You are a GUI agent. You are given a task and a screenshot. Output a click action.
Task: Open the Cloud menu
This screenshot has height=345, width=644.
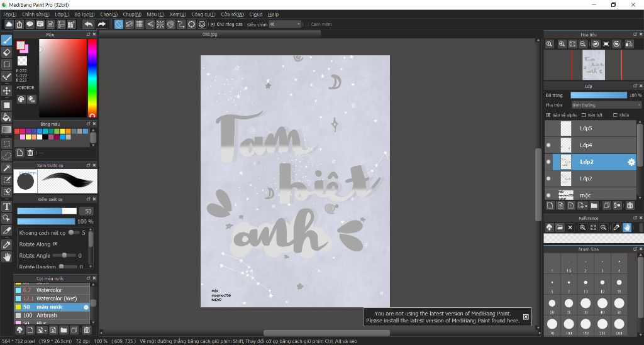tap(256, 14)
